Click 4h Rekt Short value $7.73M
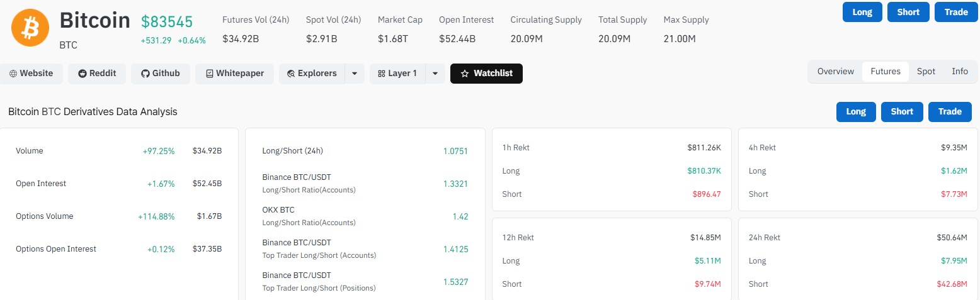Image resolution: width=980 pixels, height=300 pixels. 954,194
